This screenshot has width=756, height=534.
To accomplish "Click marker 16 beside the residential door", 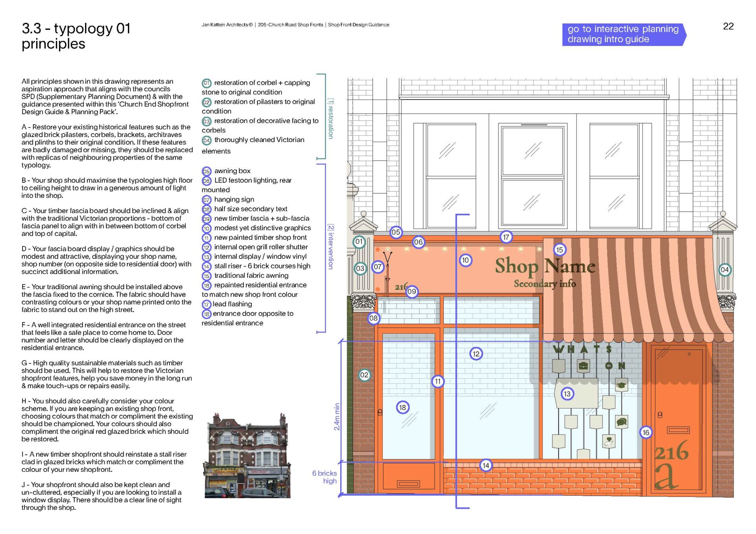I will pyautogui.click(x=646, y=432).
